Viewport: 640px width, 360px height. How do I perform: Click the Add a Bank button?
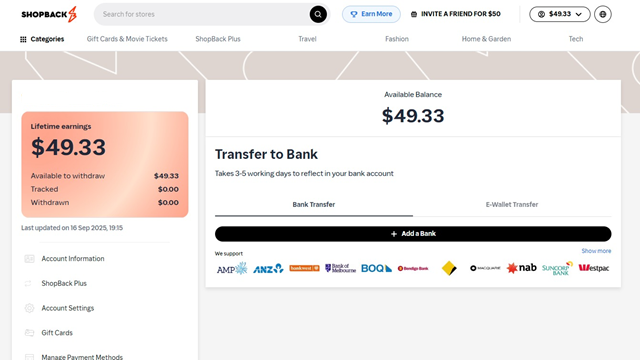click(x=413, y=234)
